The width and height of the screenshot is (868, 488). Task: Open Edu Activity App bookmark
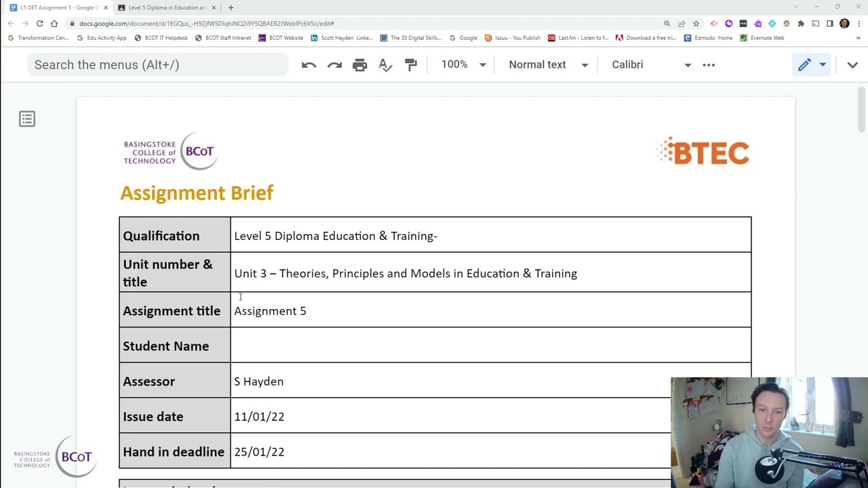[102, 38]
